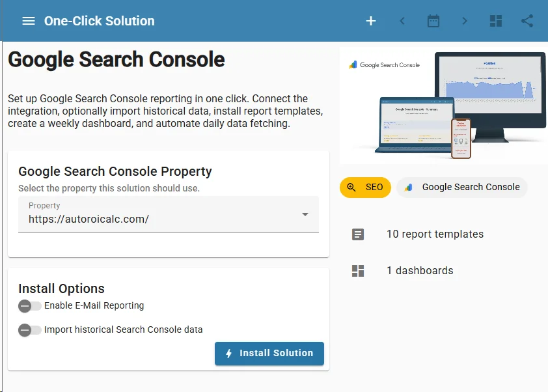Viewport: 548px width, 392px height.
Task: Open the calendar date picker icon
Action: (433, 21)
